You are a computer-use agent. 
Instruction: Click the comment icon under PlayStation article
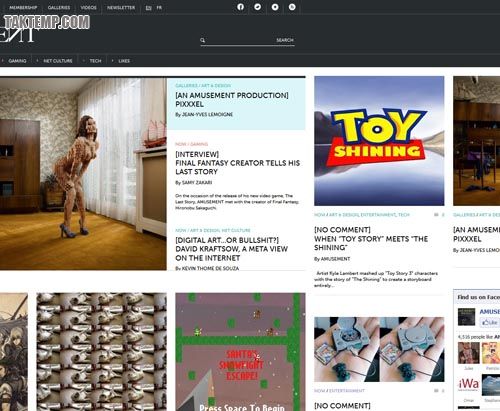click(436, 391)
